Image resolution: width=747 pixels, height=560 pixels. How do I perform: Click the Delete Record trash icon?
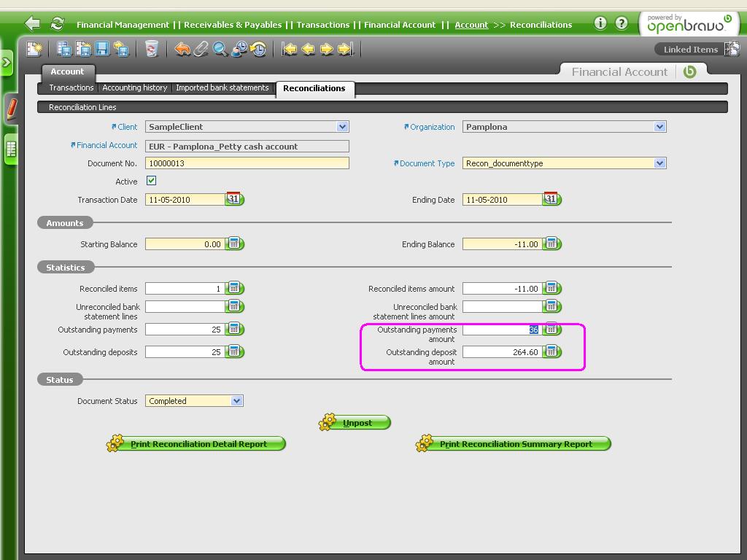pos(152,49)
